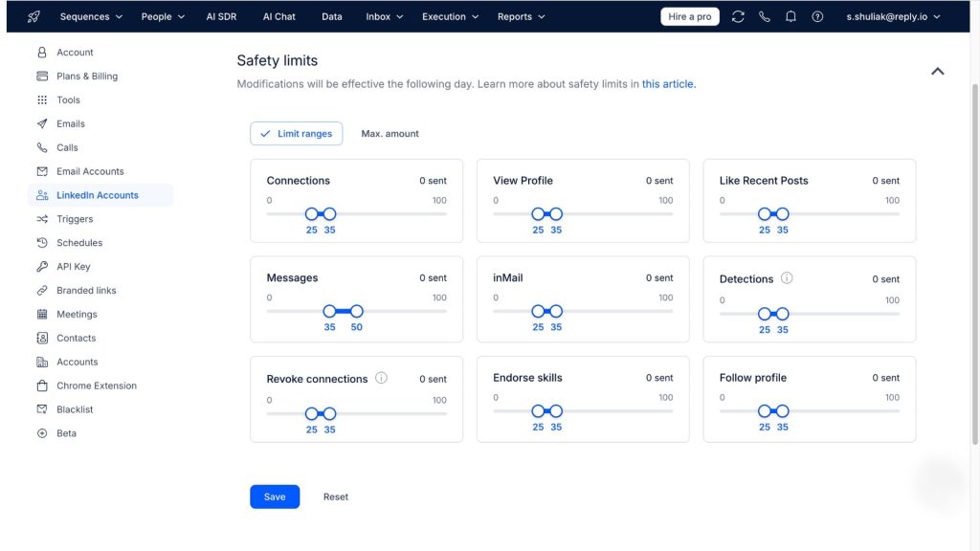Click the Plans & Billing card icon
The height and width of the screenshot is (551, 980).
point(42,77)
